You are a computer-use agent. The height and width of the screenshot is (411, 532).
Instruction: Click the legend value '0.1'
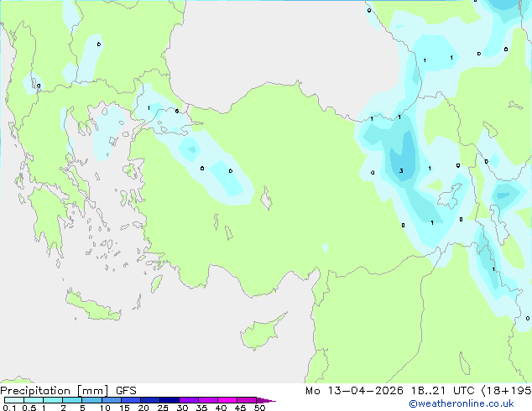point(9,408)
